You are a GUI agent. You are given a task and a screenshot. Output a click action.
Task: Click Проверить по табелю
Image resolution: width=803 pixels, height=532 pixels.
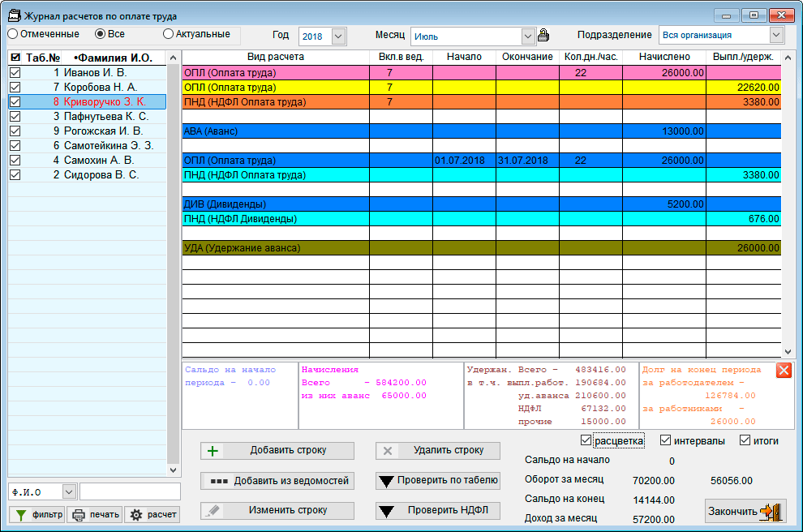(x=438, y=480)
